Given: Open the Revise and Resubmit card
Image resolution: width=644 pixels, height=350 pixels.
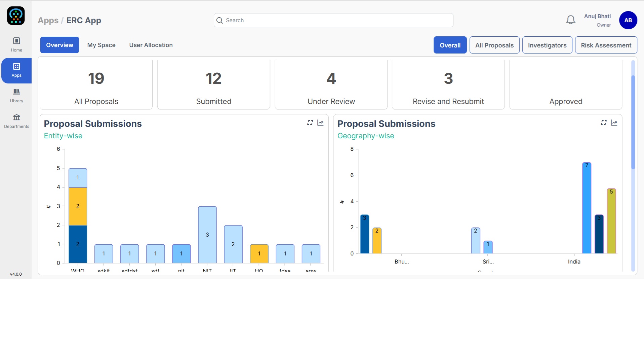Looking at the screenshot, I should tap(448, 85).
